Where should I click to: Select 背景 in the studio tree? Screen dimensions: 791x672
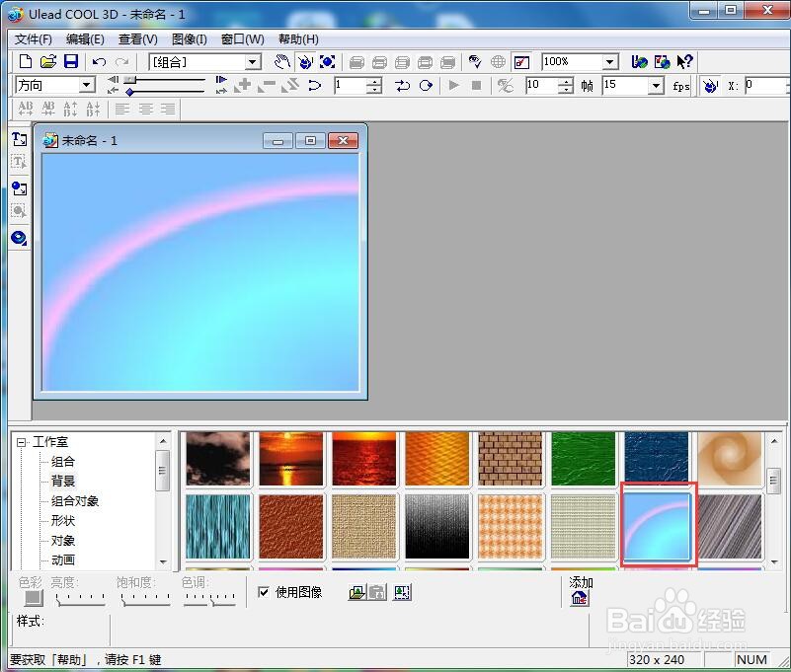click(x=62, y=481)
